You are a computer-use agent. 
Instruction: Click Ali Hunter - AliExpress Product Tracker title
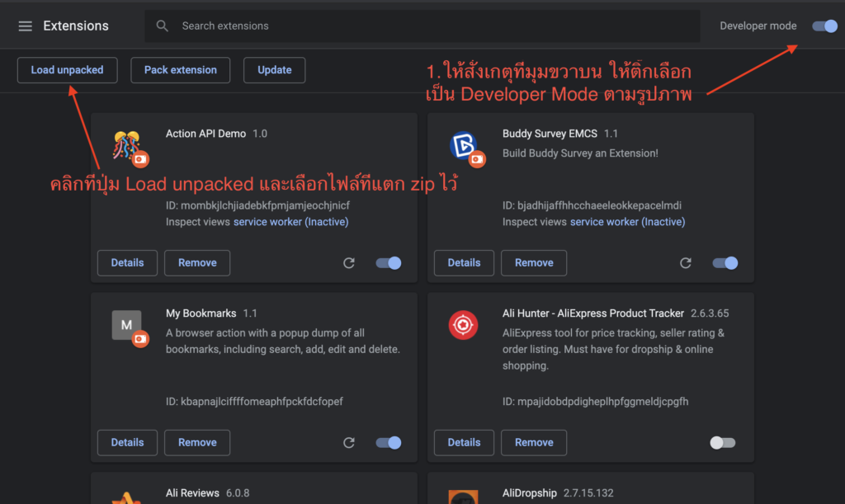(593, 313)
